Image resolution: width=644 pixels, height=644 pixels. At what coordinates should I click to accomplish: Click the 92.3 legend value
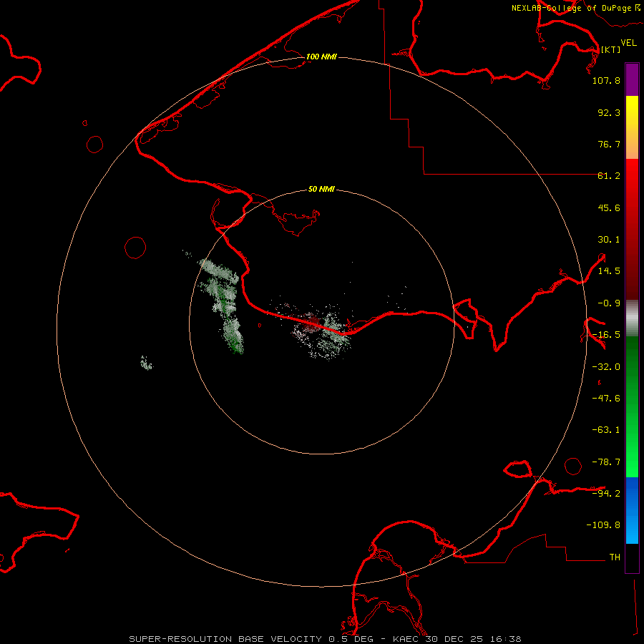[x=609, y=112]
